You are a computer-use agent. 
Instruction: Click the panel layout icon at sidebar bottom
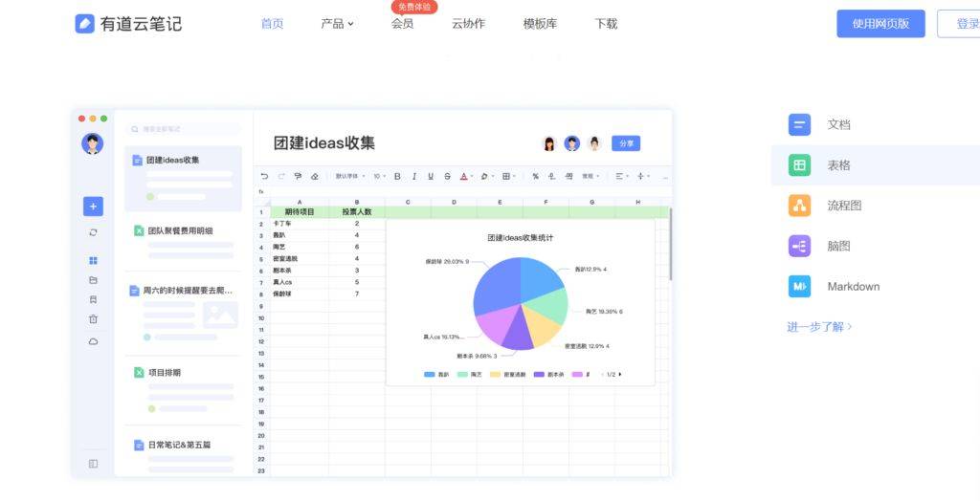coord(93,464)
